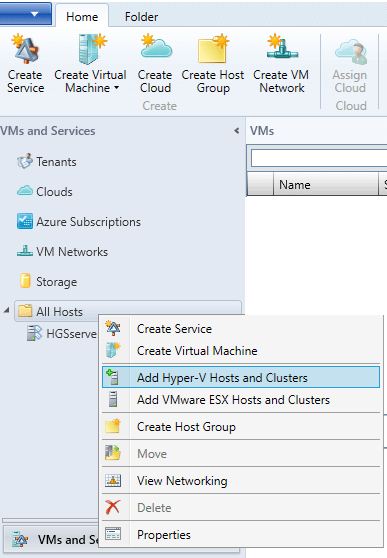Screen dimensions: 387x558
Task: Select VM Networks in the tree
Action: (72, 252)
